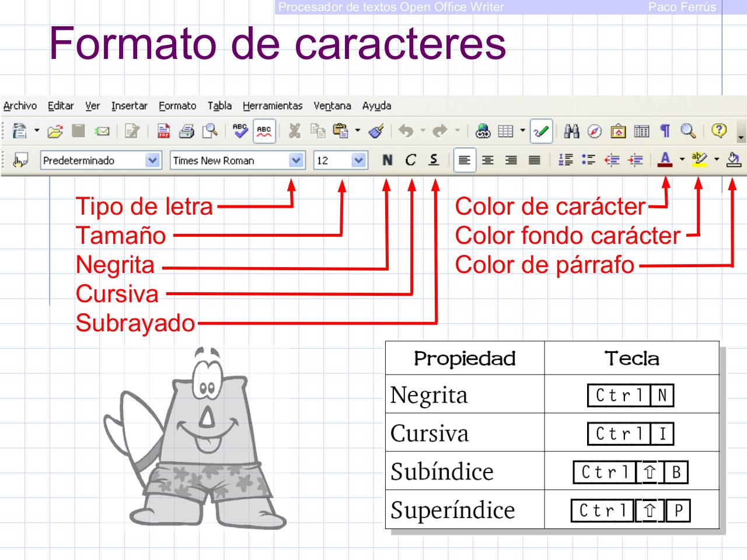
Task: Click the Paste icon
Action: pos(340,131)
